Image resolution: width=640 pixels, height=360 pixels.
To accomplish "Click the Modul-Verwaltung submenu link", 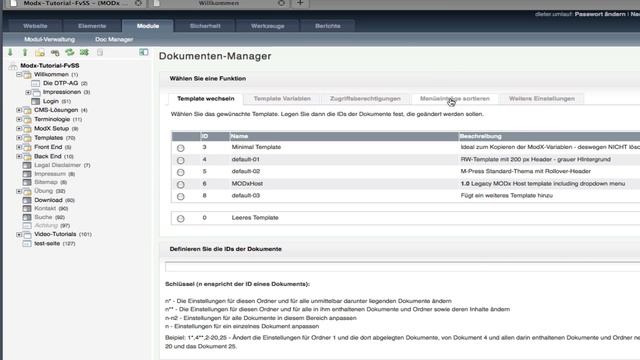I will [49, 40].
